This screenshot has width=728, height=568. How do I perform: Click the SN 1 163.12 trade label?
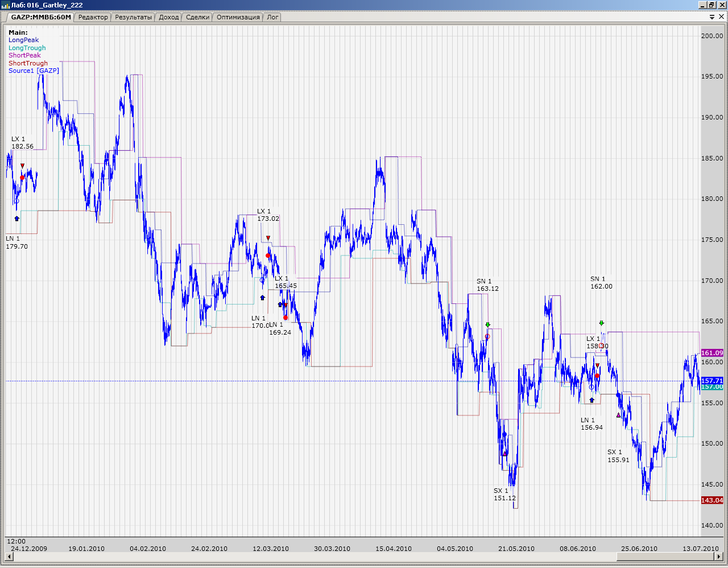(x=488, y=285)
